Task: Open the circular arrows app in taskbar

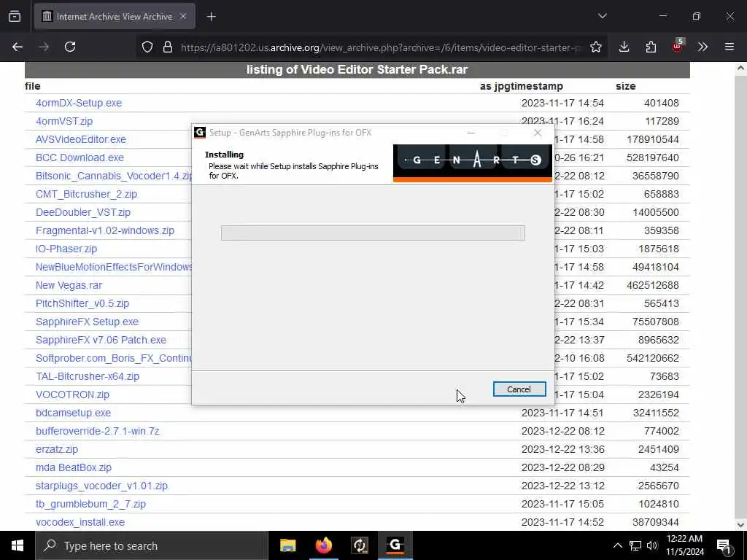Action: (360, 545)
